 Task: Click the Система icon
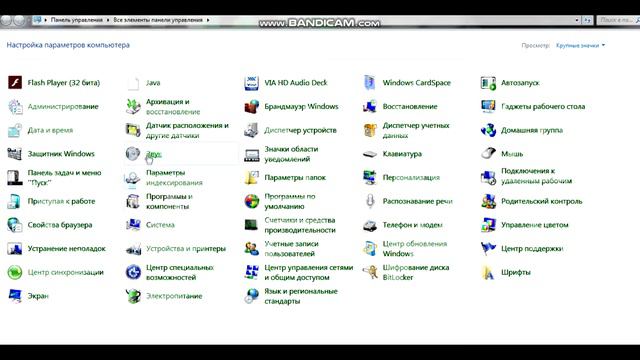coord(133,225)
